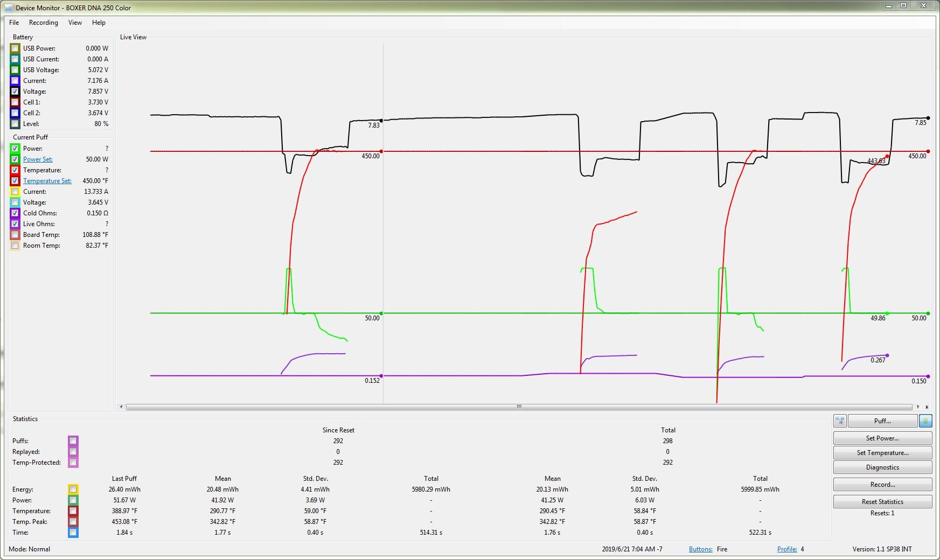Click the pause live view icon button
This screenshot has width=940, height=560.
(925, 421)
